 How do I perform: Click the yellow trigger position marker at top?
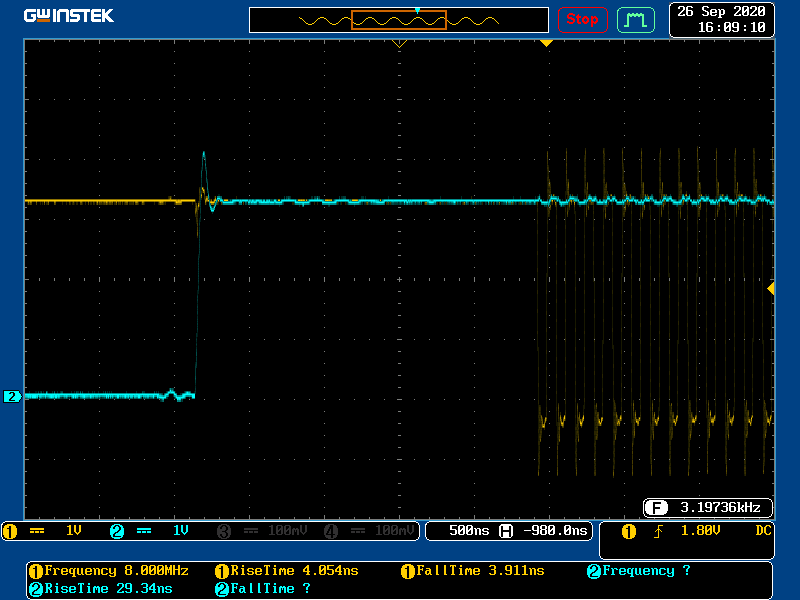546,43
